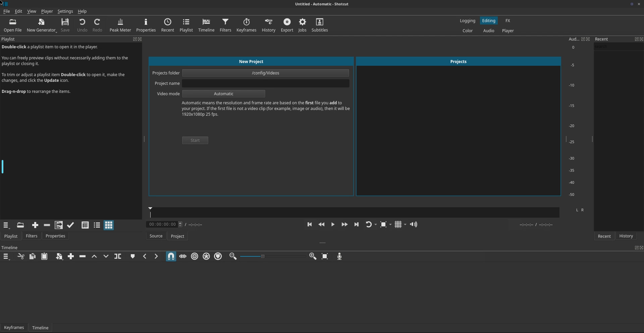Expand the player grid options dropdown

[405, 225]
